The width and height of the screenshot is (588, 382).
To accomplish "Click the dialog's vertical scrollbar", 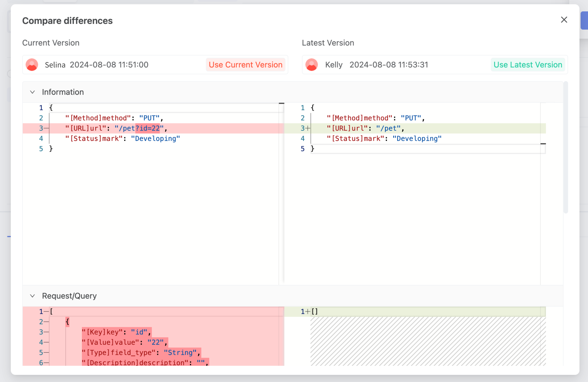I will click(566, 147).
